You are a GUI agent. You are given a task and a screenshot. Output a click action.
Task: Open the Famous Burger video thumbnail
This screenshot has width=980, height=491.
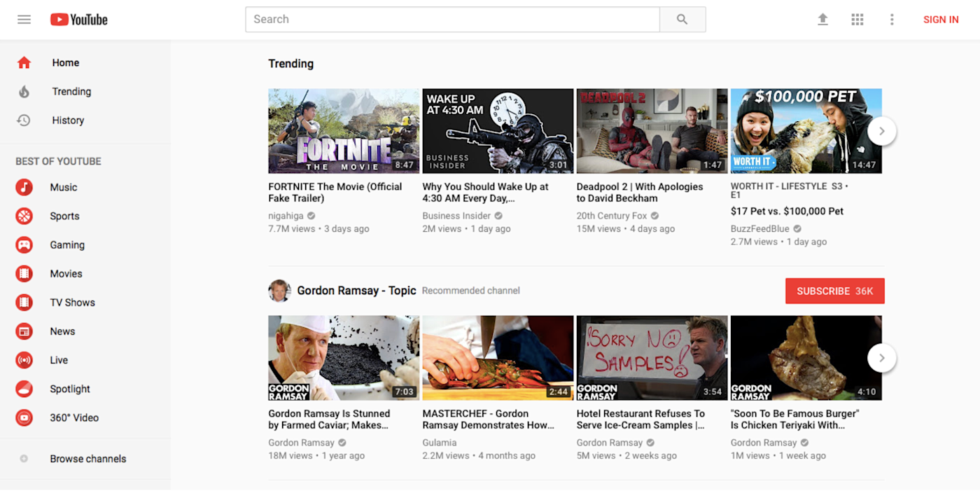click(806, 358)
